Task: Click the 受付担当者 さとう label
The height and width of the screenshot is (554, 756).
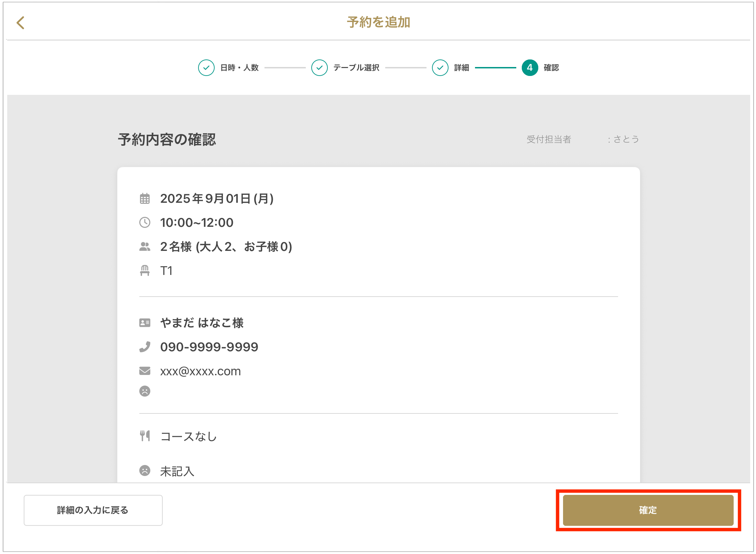Action: click(x=583, y=139)
